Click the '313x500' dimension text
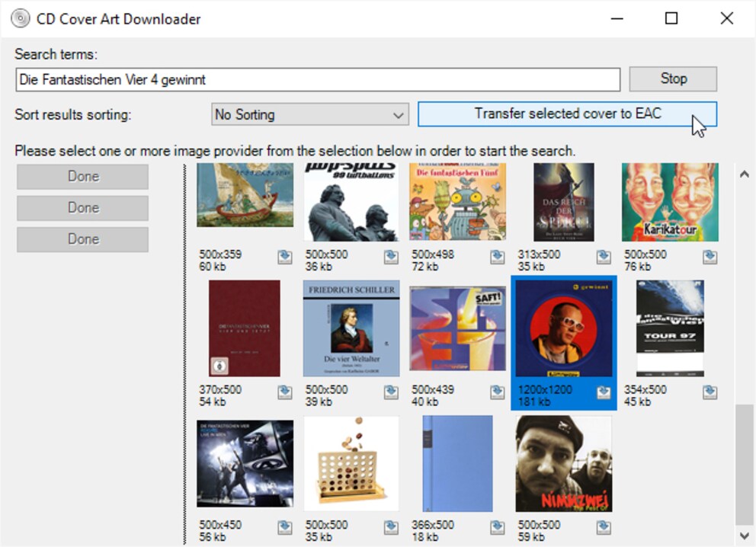756x547 pixels. click(x=539, y=254)
